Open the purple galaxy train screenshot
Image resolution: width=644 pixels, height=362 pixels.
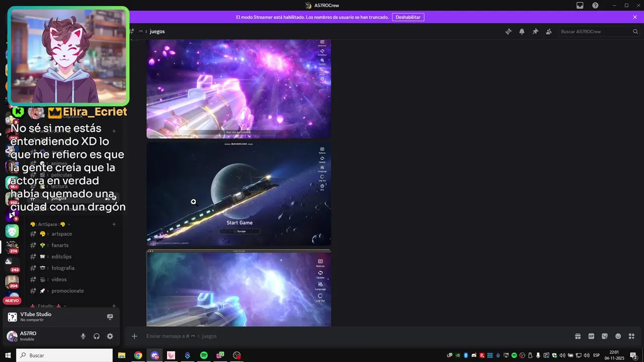click(x=239, y=88)
